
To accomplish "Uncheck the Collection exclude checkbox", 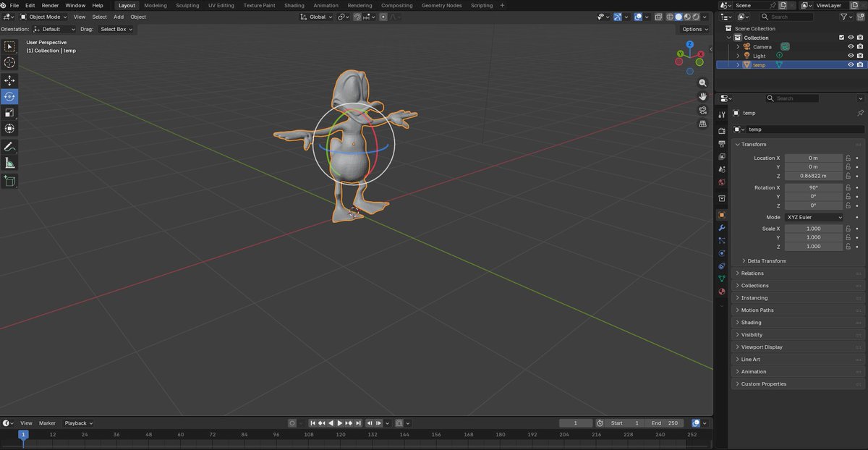I will coord(841,38).
